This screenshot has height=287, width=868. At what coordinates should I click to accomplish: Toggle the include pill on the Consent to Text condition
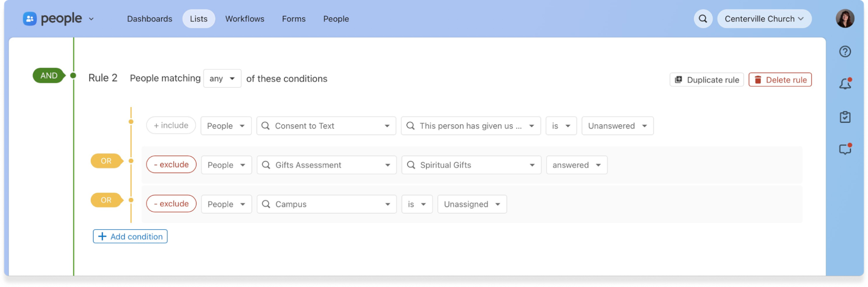[171, 125]
